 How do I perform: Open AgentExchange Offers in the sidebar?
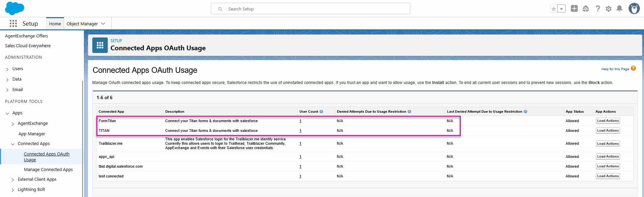coord(27,36)
